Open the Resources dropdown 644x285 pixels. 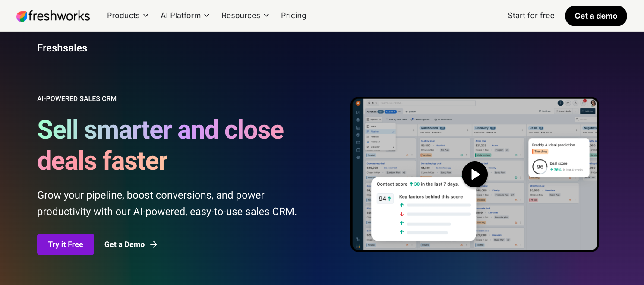(x=245, y=16)
